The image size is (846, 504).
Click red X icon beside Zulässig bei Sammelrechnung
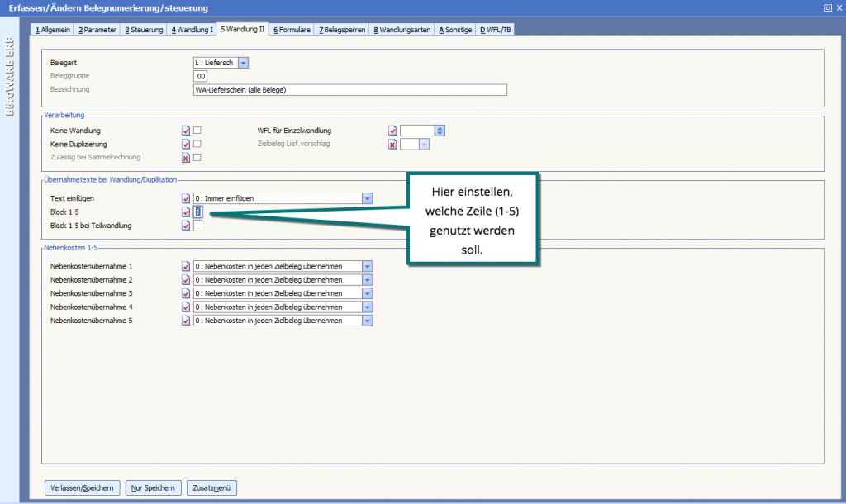[x=186, y=157]
